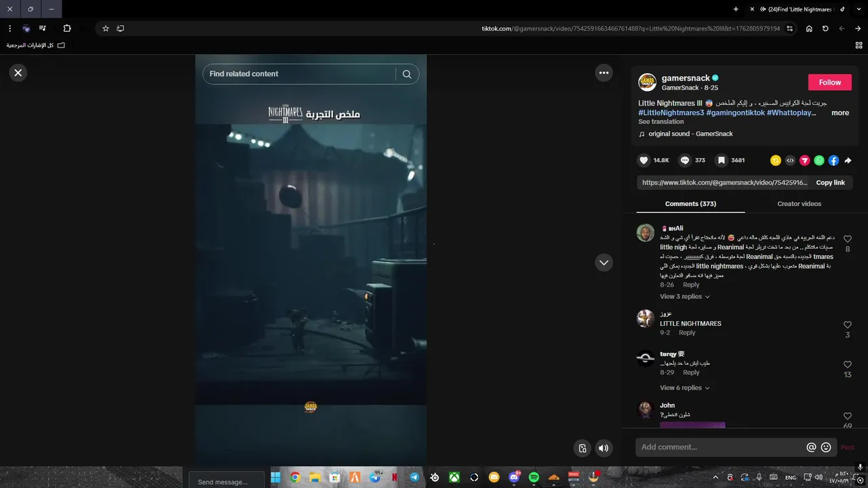Open the media control playlist icon in the toolbar
The height and width of the screenshot is (488, 868).
coord(43,28)
